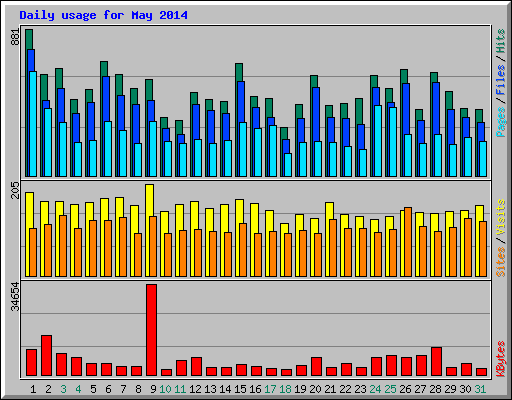
Task: Click the red KBytes bar for day 1
Action: click(31, 363)
